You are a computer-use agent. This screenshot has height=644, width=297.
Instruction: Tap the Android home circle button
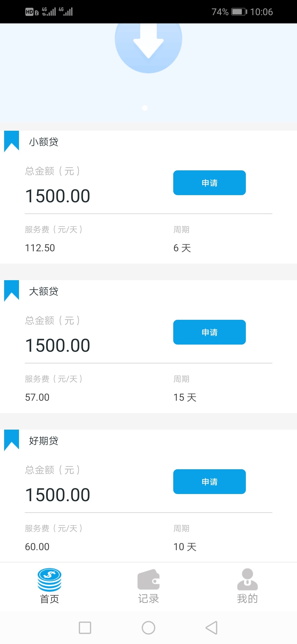click(x=148, y=628)
